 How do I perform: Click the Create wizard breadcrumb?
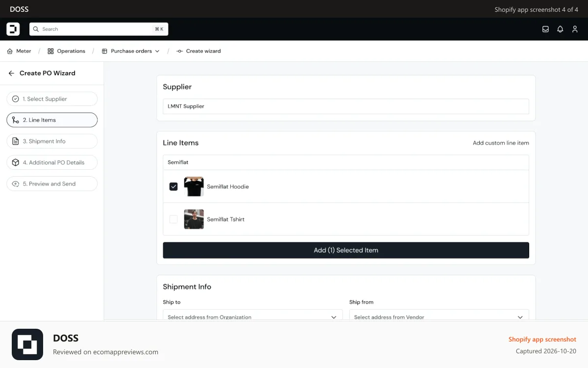198,51
